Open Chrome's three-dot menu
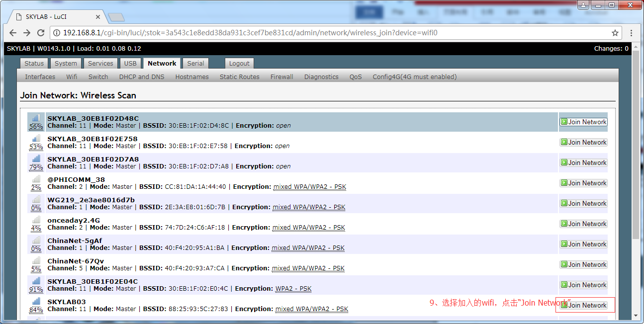The height and width of the screenshot is (324, 644). pos(632,33)
